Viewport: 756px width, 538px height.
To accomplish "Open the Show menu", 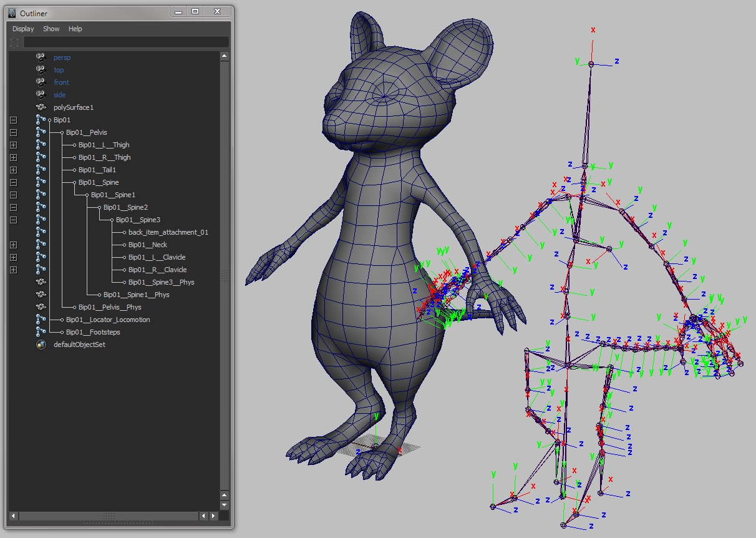I will [x=51, y=29].
